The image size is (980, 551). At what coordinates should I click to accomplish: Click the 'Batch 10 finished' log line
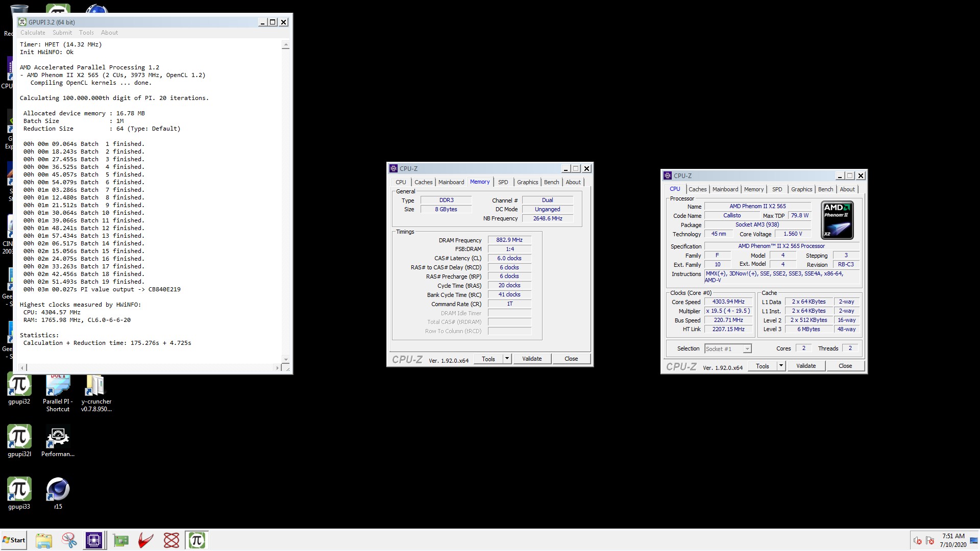click(84, 213)
